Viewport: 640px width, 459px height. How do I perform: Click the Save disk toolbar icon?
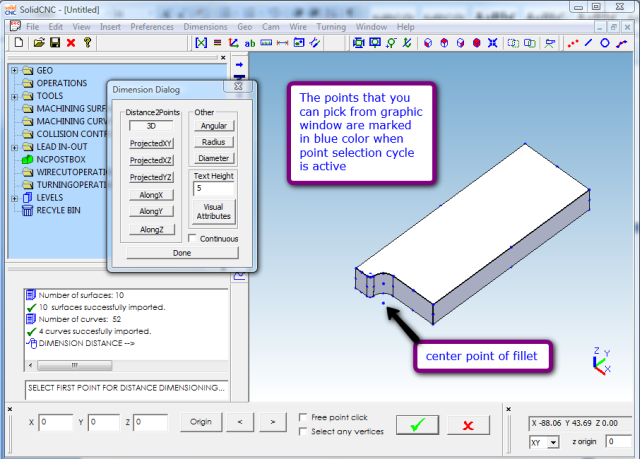click(54, 43)
